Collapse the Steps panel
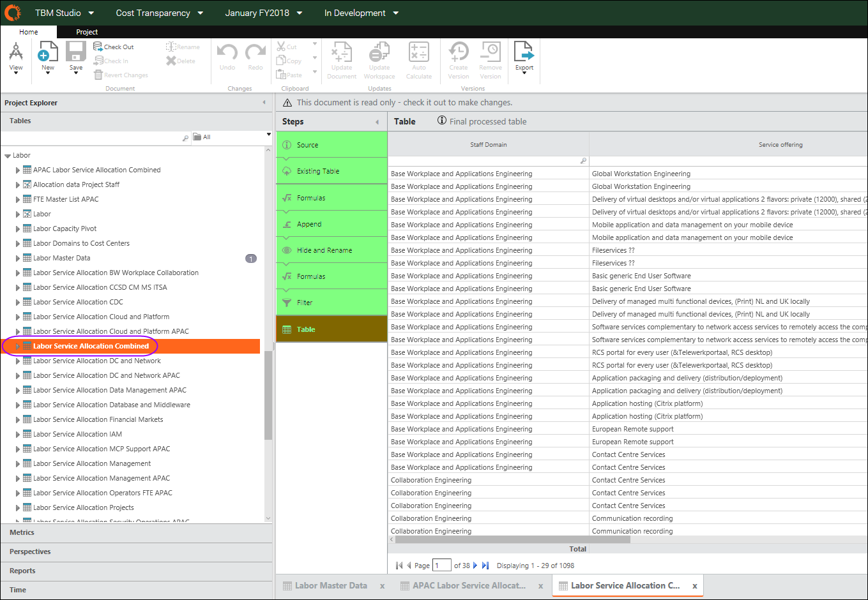Image resolution: width=868 pixels, height=600 pixels. [x=377, y=122]
